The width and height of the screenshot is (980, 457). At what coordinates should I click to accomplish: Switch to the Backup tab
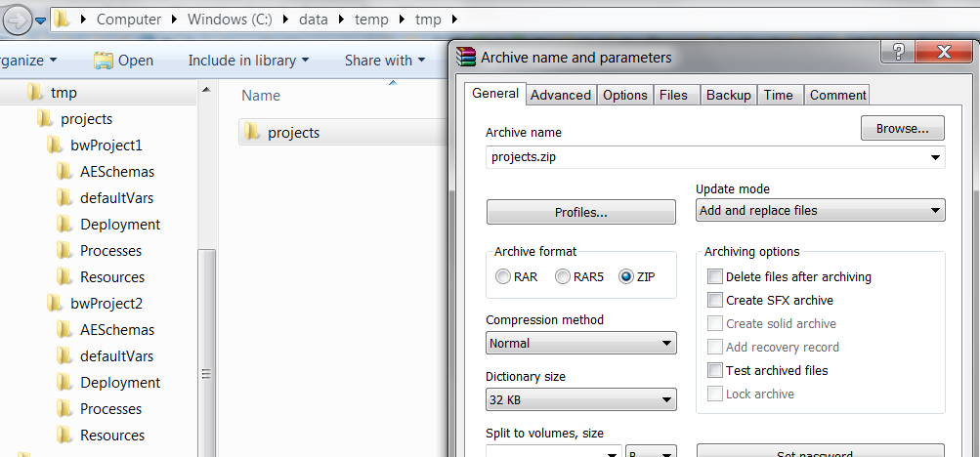pyautogui.click(x=728, y=95)
